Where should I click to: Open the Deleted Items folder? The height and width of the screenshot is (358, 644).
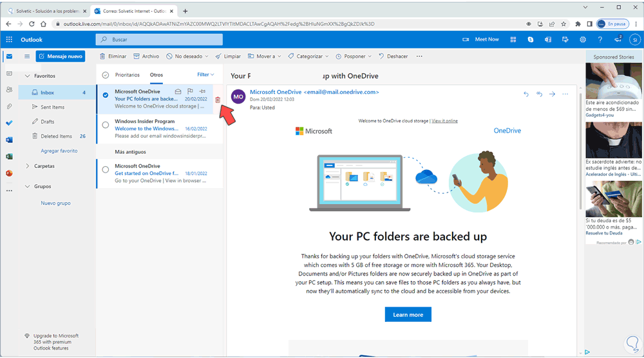point(57,137)
